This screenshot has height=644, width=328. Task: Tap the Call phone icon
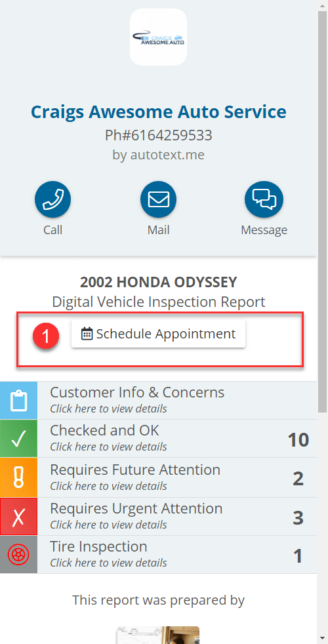(52, 199)
